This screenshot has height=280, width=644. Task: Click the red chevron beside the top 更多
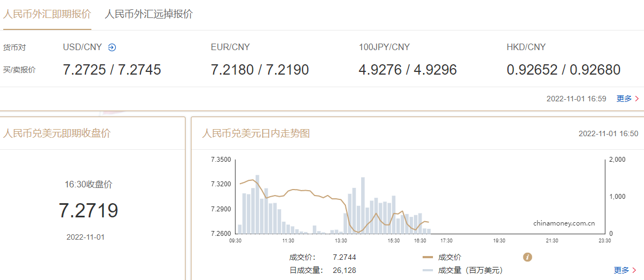point(637,99)
